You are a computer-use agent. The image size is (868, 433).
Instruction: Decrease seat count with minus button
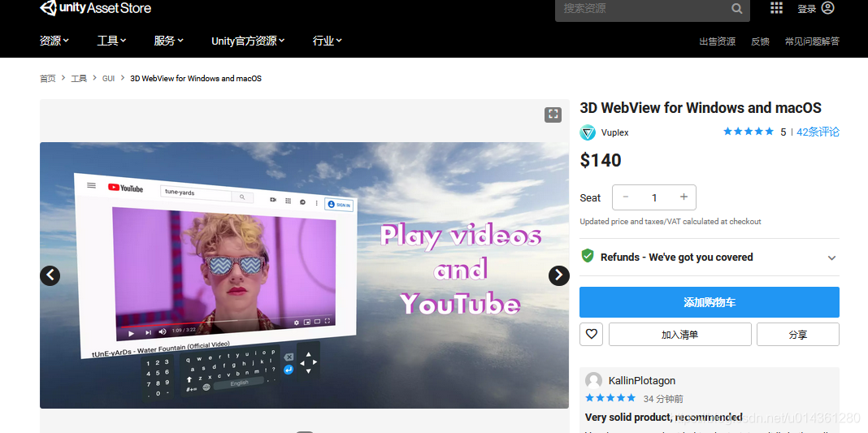626,197
